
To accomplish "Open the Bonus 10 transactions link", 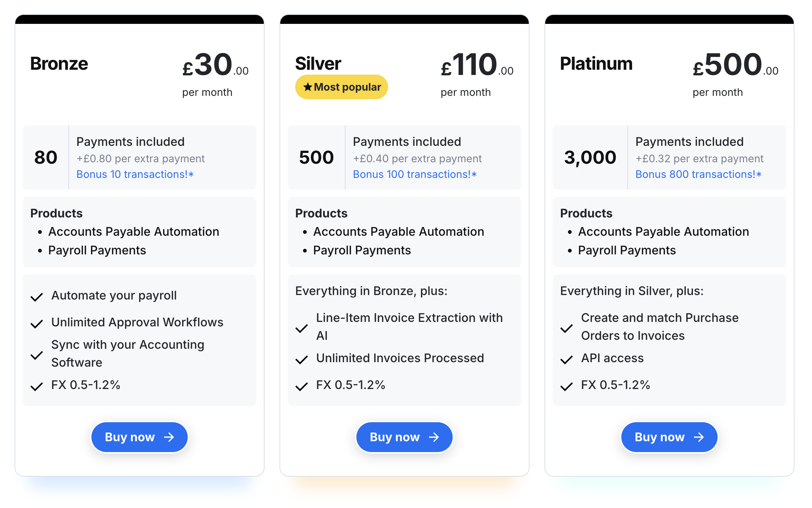I will tap(135, 174).
